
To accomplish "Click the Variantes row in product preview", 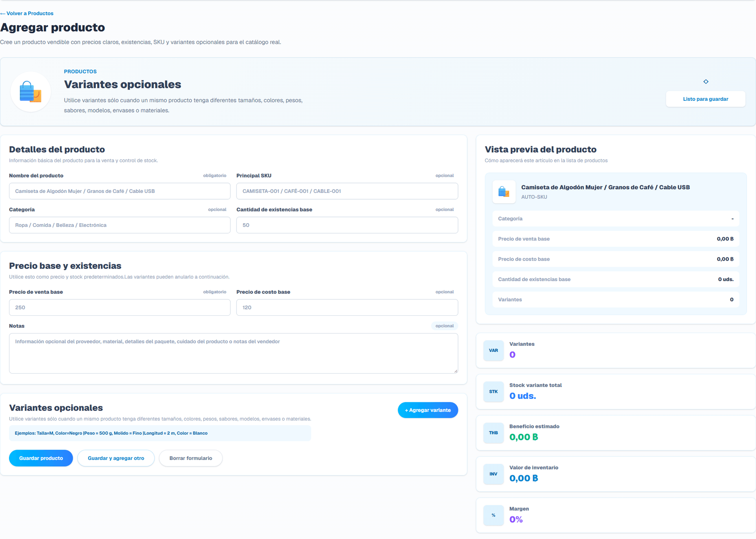I will [x=615, y=300].
